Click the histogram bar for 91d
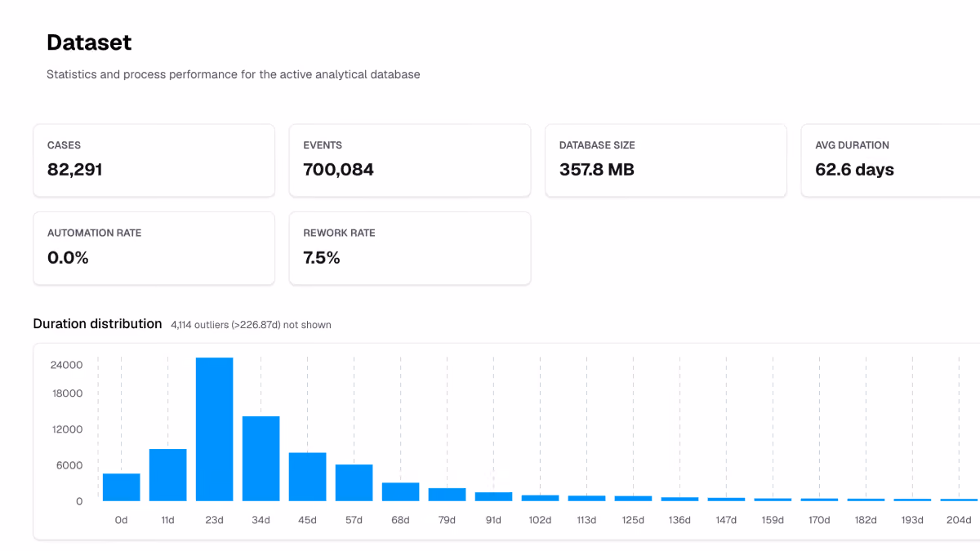Image resolution: width=980 pixels, height=551 pixels. point(494,496)
